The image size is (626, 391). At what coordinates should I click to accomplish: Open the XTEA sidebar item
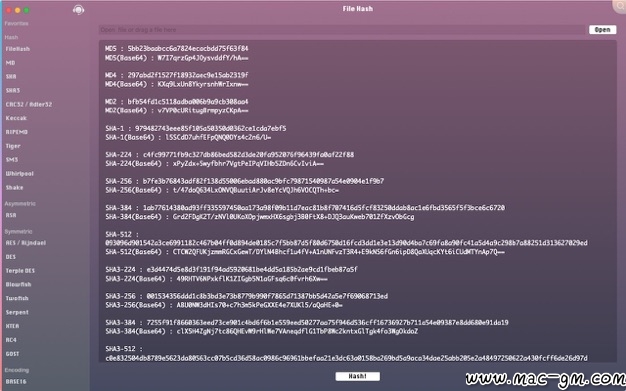point(12,326)
